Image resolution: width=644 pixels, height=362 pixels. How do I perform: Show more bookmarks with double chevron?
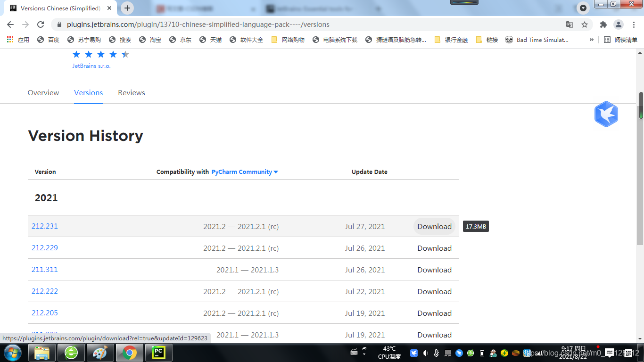click(x=592, y=40)
